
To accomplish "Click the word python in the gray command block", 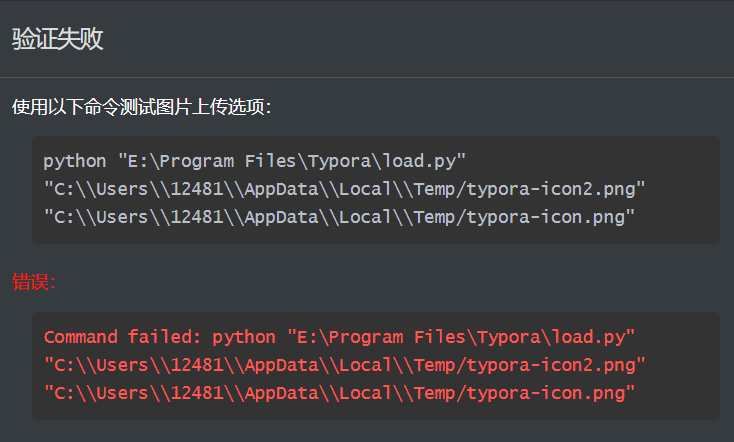I will point(75,161).
